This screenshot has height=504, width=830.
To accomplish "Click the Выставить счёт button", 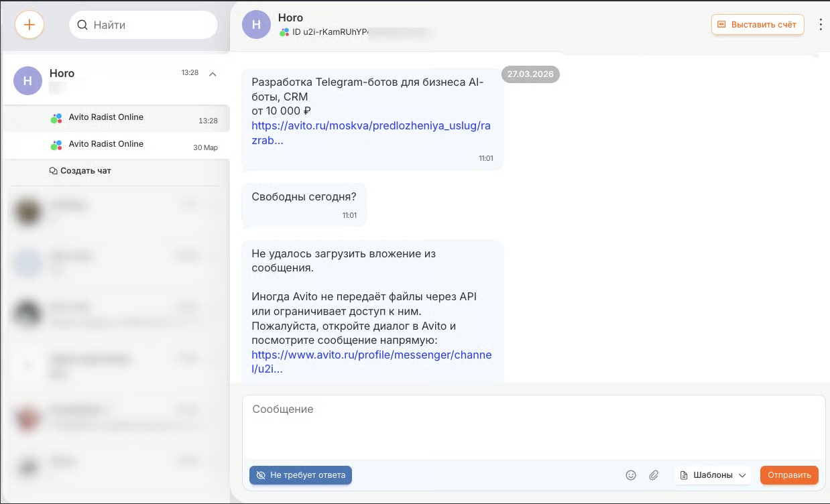I will click(x=758, y=25).
